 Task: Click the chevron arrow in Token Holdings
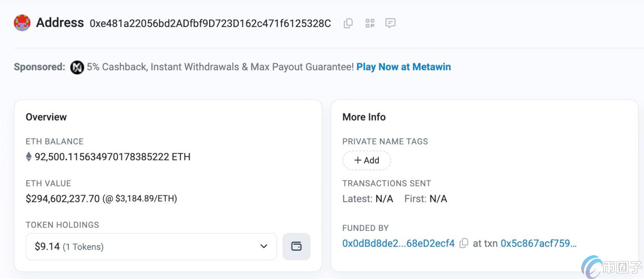(x=264, y=246)
